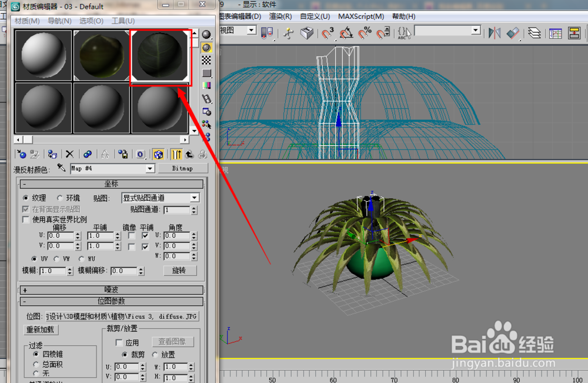
Task: Click the Make Preview film icon
Action: pyautogui.click(x=206, y=99)
